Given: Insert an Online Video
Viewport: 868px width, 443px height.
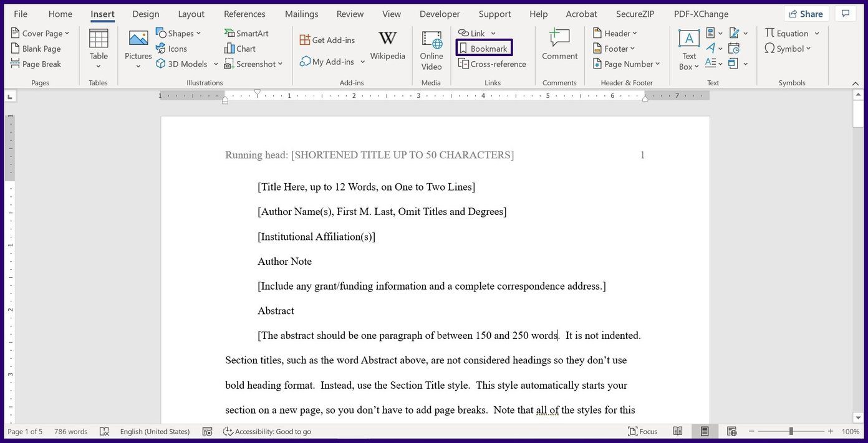Looking at the screenshot, I should [x=431, y=50].
